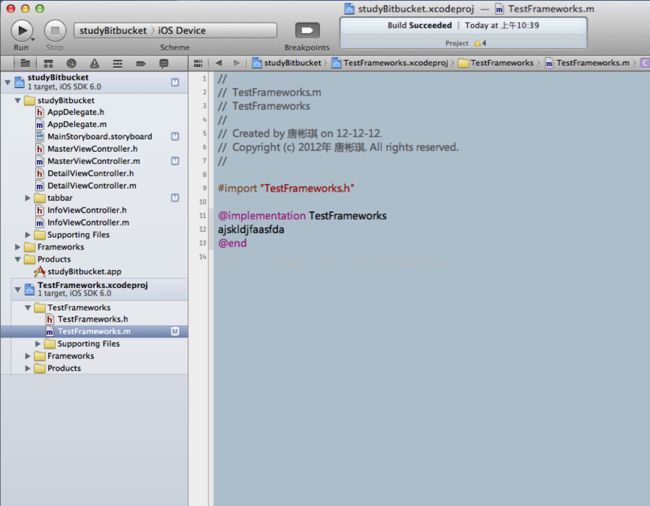Place cursor on ajskldjfaasfda line
This screenshot has width=650, height=506.
pos(251,229)
